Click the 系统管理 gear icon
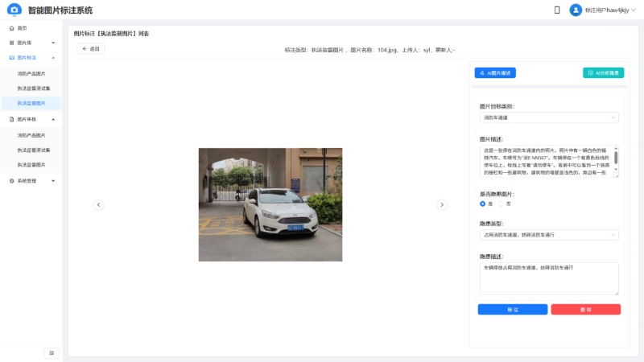Image resolution: width=644 pixels, height=362 pixels. [x=11, y=181]
